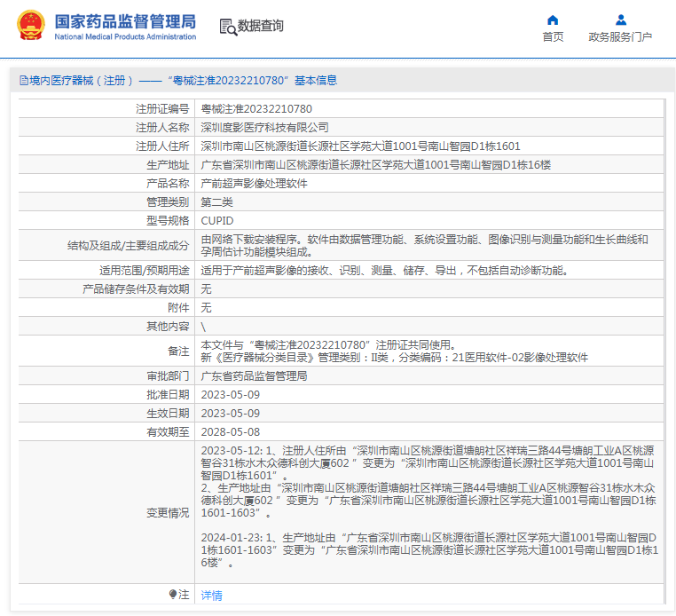Click 批准日期 value 2023-05-09
Viewport: 676px width, 616px height.
click(231, 395)
